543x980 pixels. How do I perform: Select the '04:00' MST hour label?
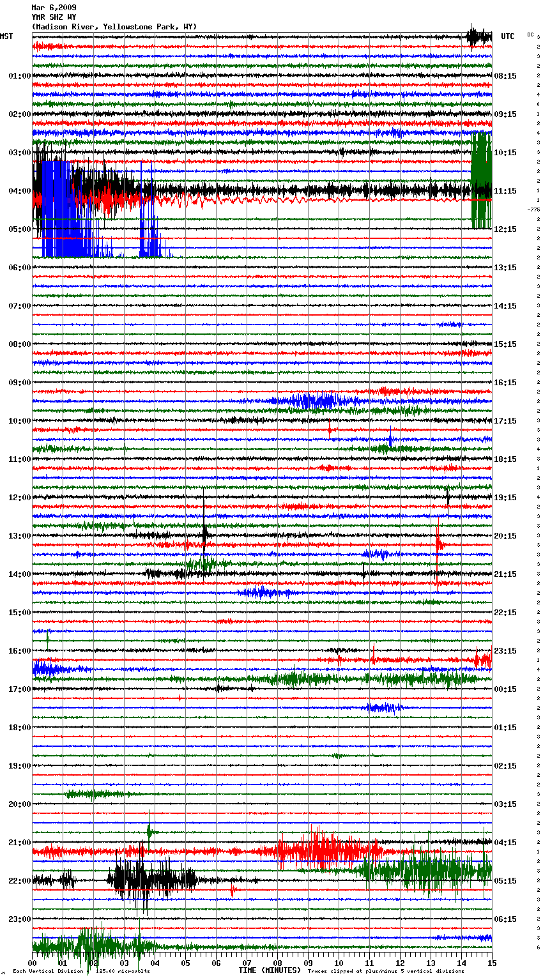coord(19,191)
